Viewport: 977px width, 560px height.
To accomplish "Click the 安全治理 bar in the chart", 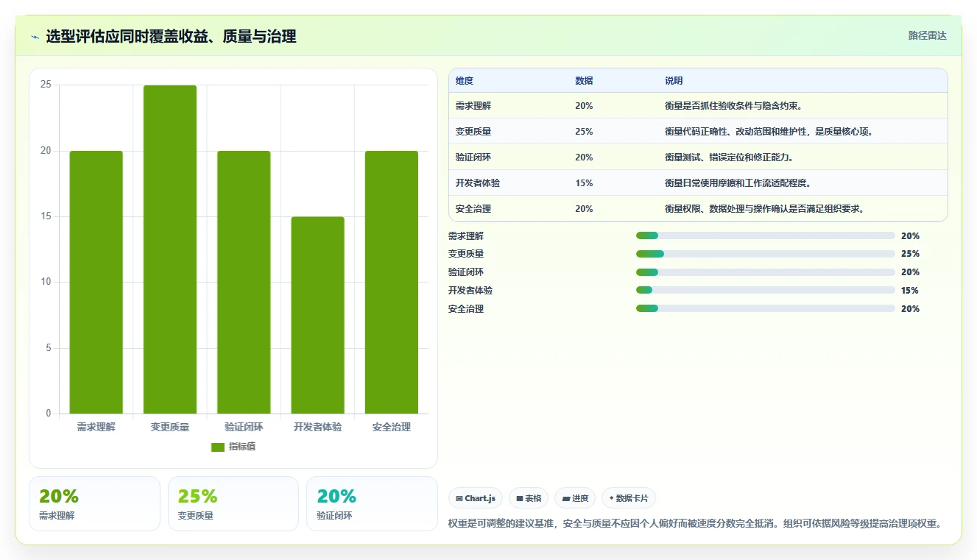I will point(392,282).
